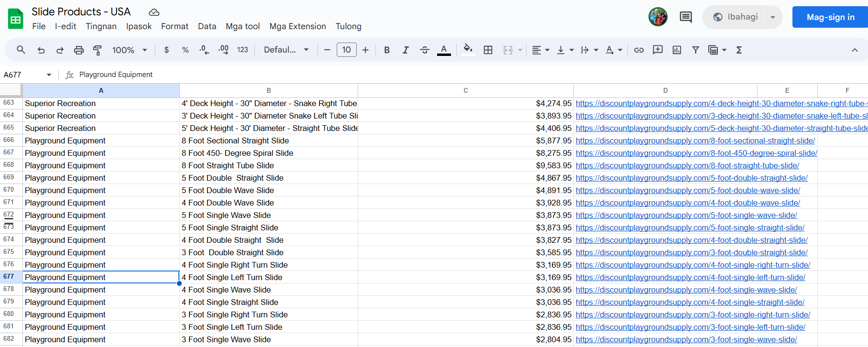868x347 pixels.
Task: Open the text color picker
Action: point(444,50)
